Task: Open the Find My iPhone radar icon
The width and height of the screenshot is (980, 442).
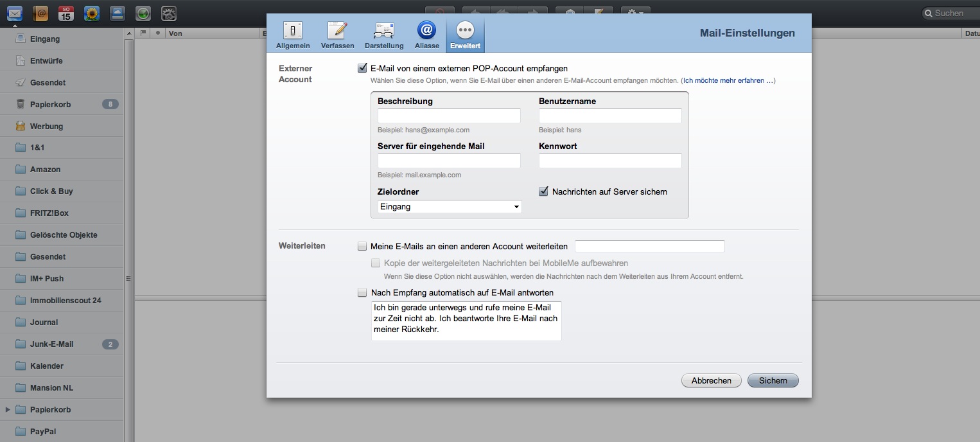Action: tap(143, 12)
